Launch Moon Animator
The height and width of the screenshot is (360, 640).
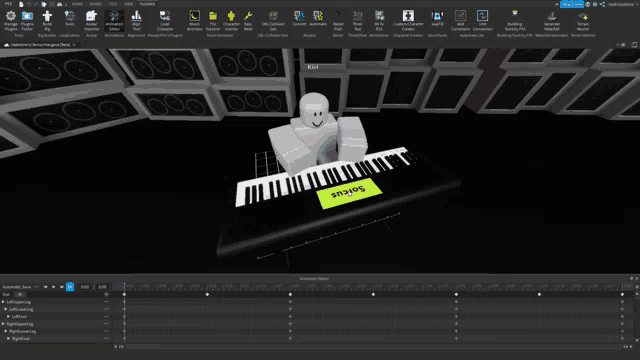point(194,21)
